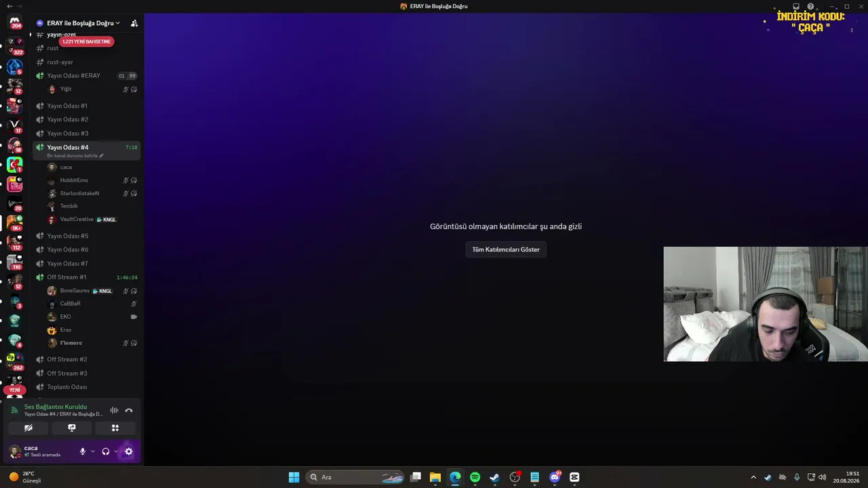Open the server menu chevron next to ERAY ile Boşluğa Doğru
868x488 pixels.
118,23
